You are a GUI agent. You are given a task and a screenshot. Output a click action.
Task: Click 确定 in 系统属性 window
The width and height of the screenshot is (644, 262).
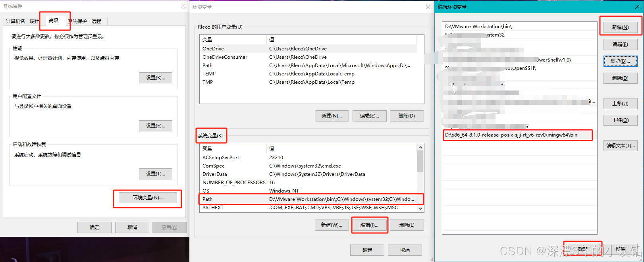[x=94, y=227]
